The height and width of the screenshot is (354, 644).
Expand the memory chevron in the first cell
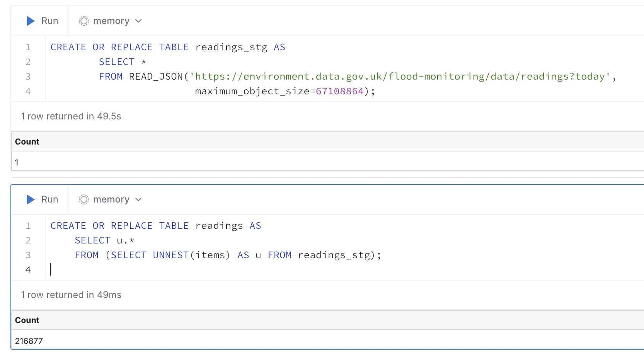139,21
